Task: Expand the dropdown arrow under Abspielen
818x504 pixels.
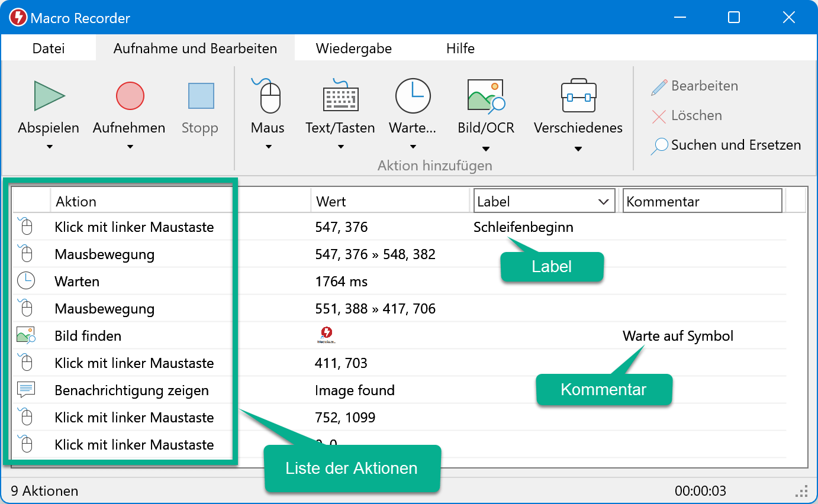Action: (x=49, y=147)
